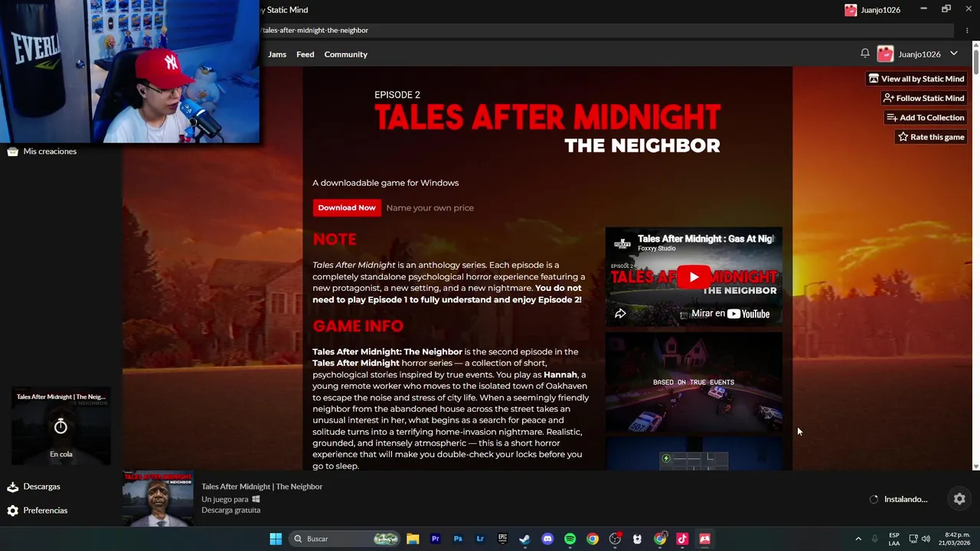Follow Static Mind

pos(923,98)
